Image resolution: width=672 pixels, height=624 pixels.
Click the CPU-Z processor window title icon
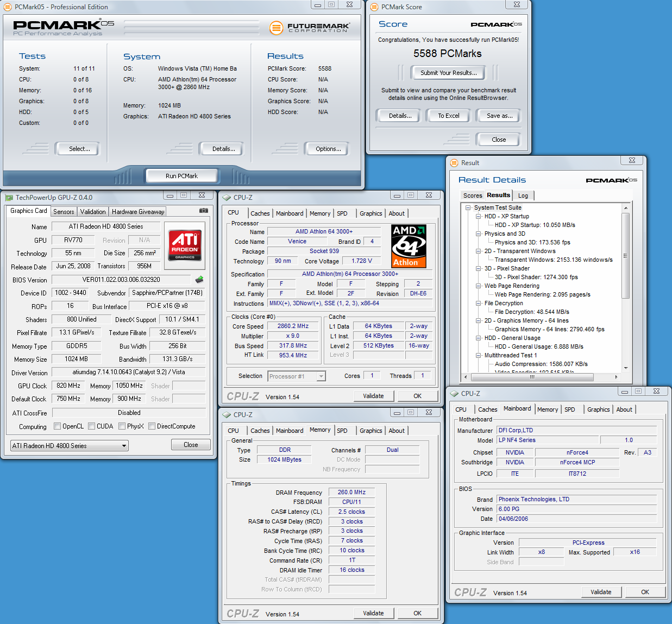pyautogui.click(x=227, y=198)
